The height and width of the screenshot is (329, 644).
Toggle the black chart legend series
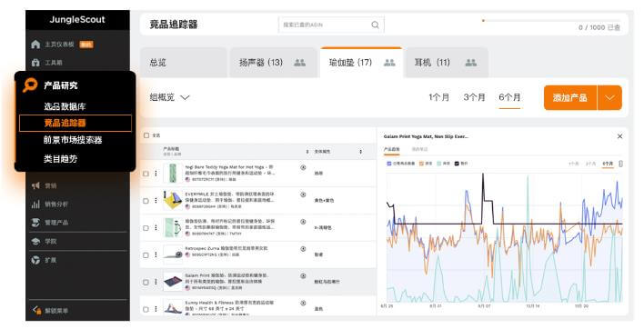pos(457,164)
